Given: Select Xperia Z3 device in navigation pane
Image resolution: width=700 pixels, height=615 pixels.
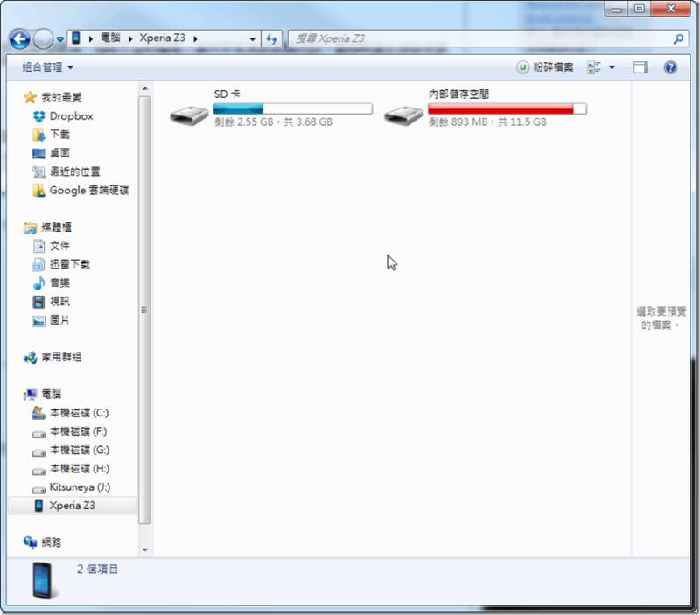Looking at the screenshot, I should click(73, 506).
